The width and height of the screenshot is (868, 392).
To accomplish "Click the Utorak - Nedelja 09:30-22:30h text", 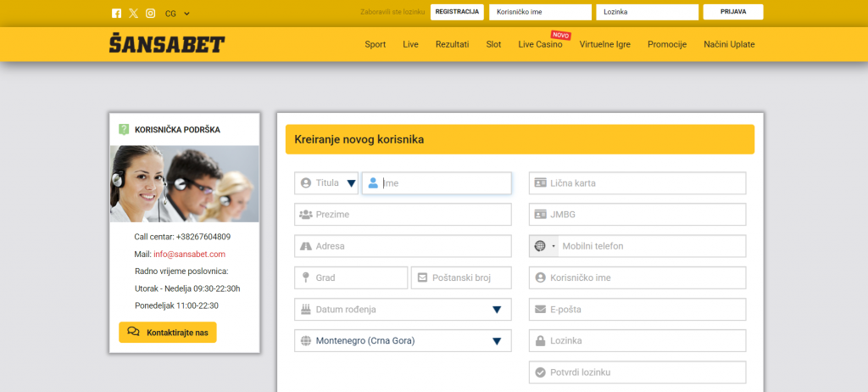I will tap(187, 288).
